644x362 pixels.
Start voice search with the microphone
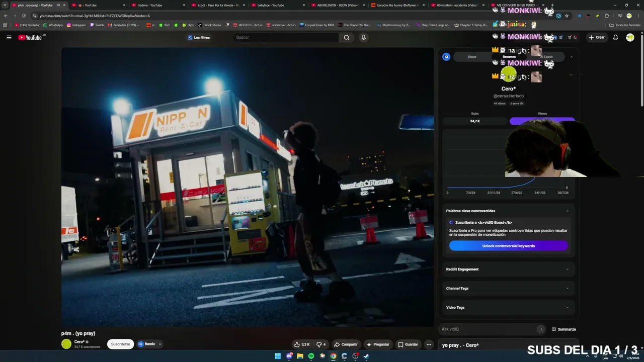pos(363,37)
